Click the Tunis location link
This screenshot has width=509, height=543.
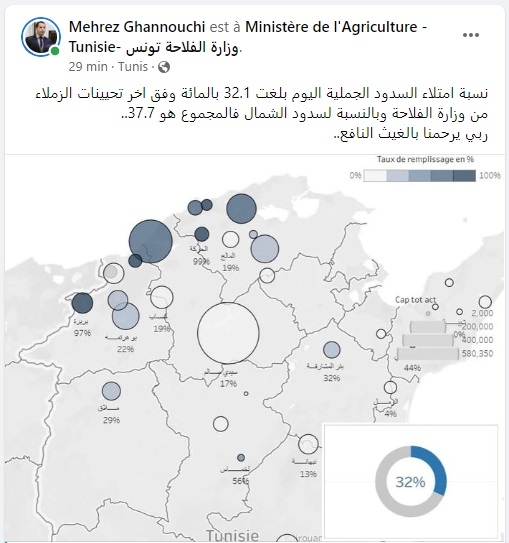(x=133, y=66)
